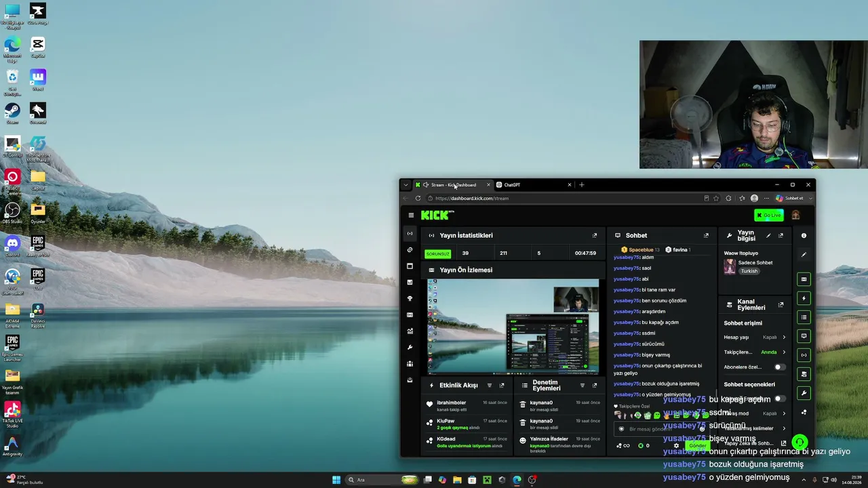
Task: Open Discord desktop shortcut
Action: [12, 247]
